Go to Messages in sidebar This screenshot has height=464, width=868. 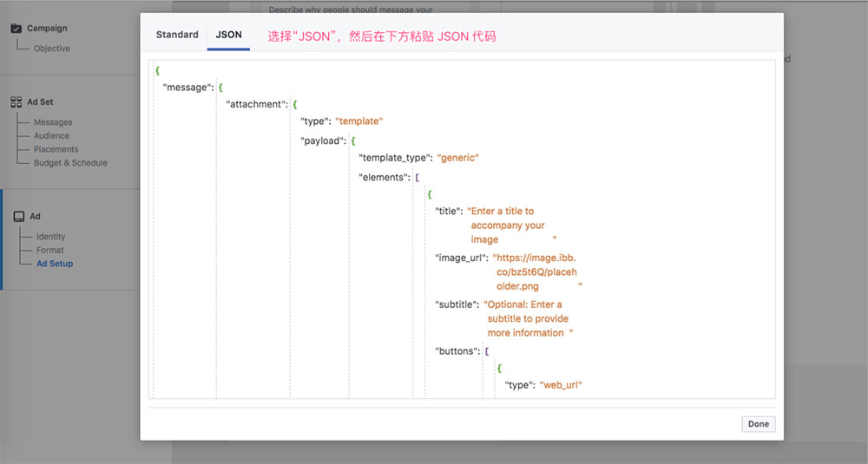pos(53,122)
